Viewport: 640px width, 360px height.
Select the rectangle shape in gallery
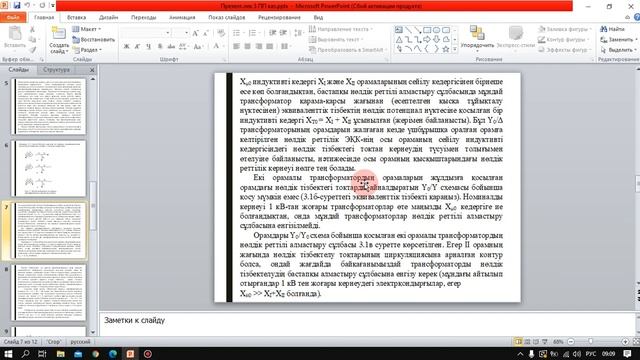[x=427, y=30]
